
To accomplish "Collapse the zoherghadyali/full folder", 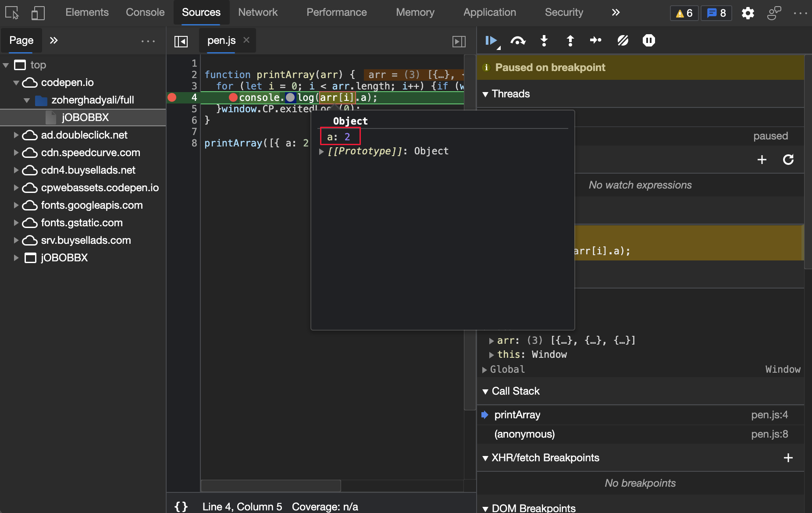I will [x=26, y=100].
